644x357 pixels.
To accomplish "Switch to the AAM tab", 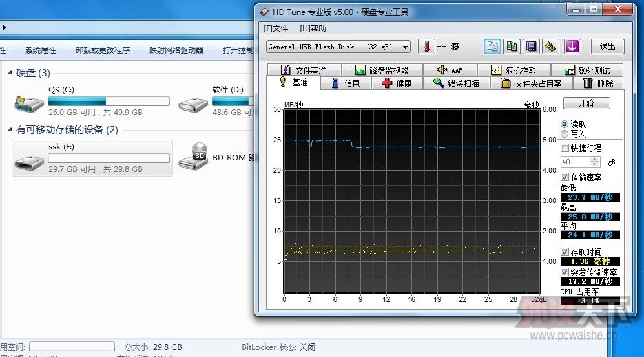I will coord(450,70).
